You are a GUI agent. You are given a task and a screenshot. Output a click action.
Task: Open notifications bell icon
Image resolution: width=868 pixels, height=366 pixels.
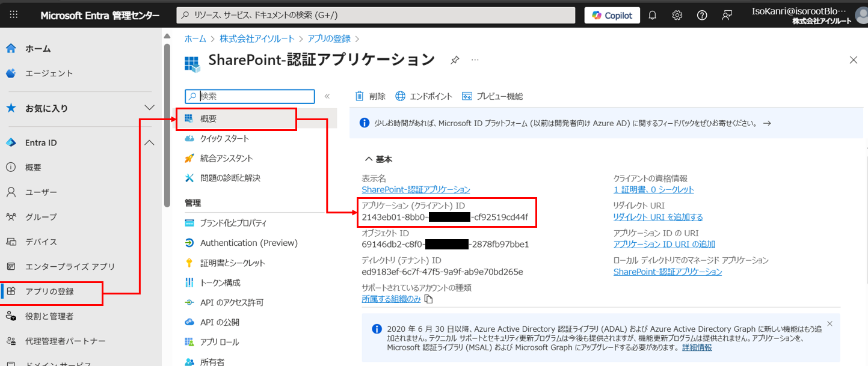pos(652,16)
